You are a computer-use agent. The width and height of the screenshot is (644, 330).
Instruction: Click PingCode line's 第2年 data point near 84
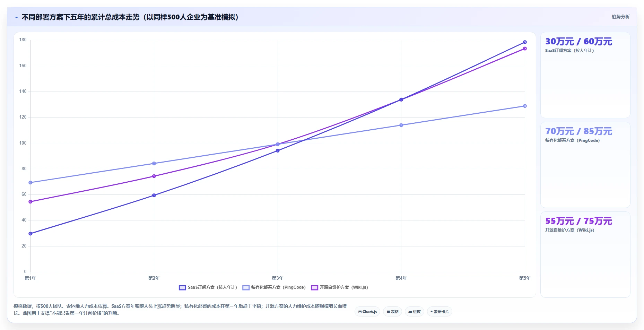point(154,163)
